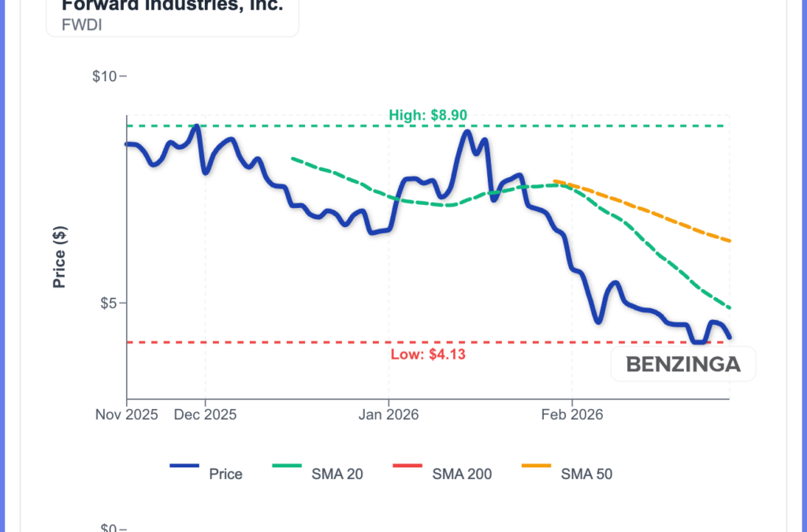Select the Dec 2025 axis label

click(205, 415)
